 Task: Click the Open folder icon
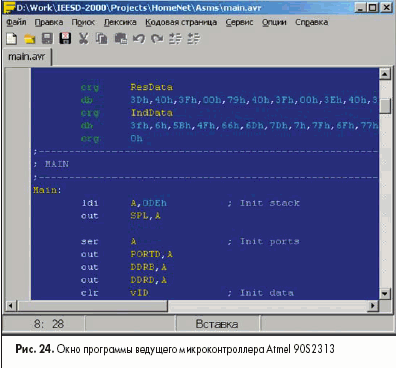click(x=30, y=39)
